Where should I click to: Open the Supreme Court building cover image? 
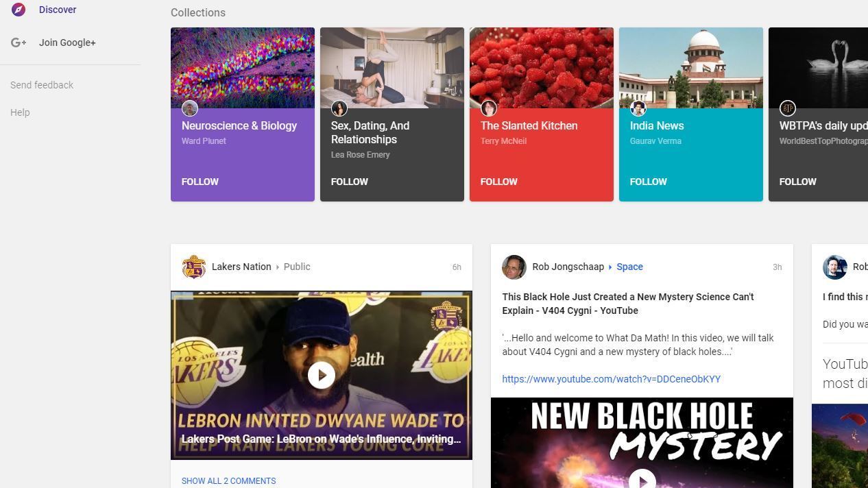point(691,68)
